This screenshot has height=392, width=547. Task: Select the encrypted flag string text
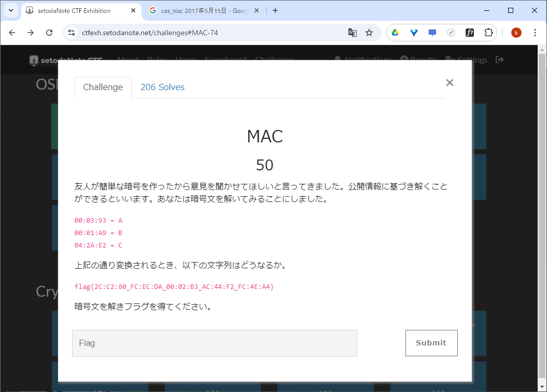(174, 286)
